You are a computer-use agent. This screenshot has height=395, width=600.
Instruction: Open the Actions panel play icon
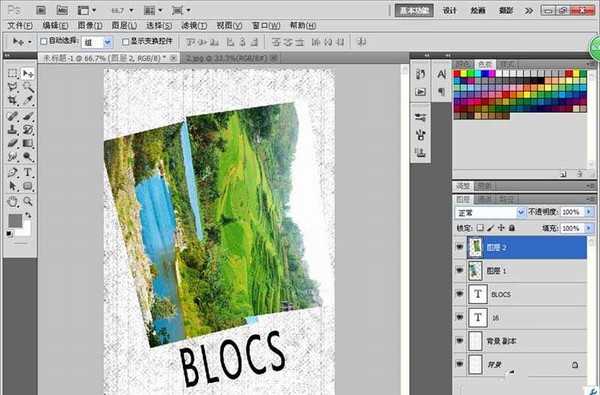(x=421, y=92)
